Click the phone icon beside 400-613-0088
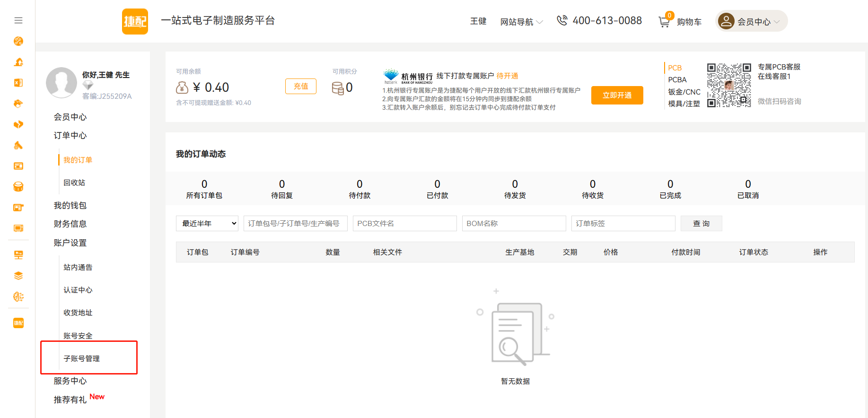Viewport: 868px width, 418px height. [x=561, y=20]
